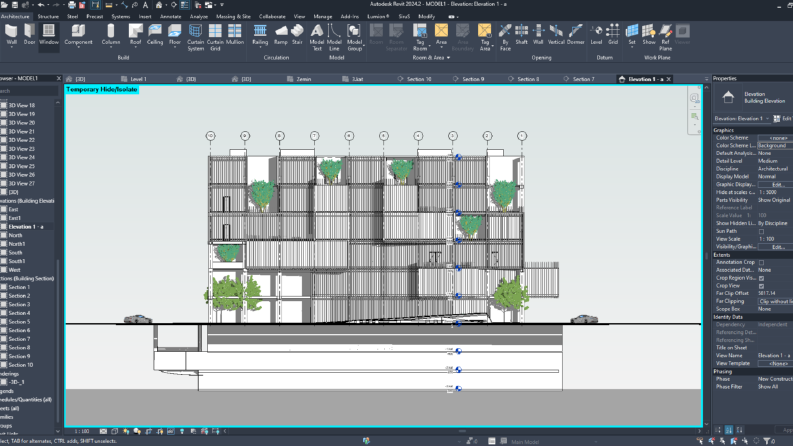Select the West elevation in browser
The height and width of the screenshot is (446, 793).
pyautogui.click(x=14, y=270)
